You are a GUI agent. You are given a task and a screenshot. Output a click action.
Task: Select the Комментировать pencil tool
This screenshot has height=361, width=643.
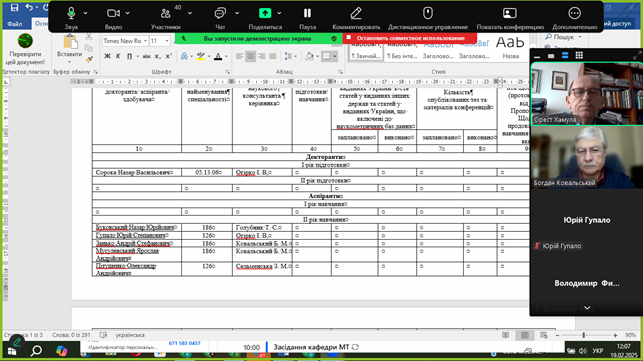coord(356,14)
